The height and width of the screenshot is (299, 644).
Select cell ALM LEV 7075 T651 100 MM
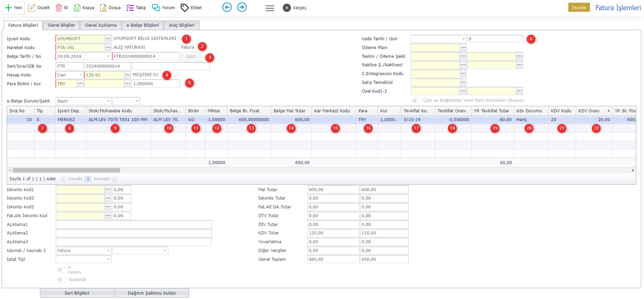(x=118, y=120)
